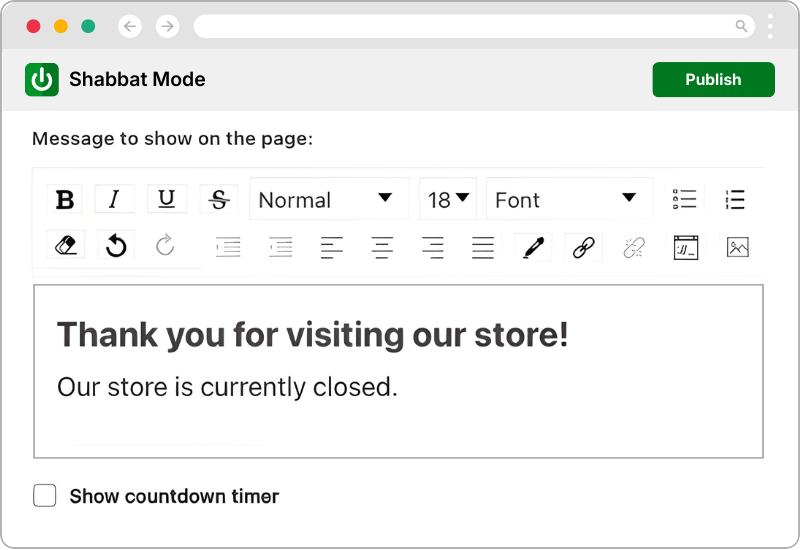This screenshot has height=550, width=800.
Task: Redo the last edit
Action: click(165, 245)
